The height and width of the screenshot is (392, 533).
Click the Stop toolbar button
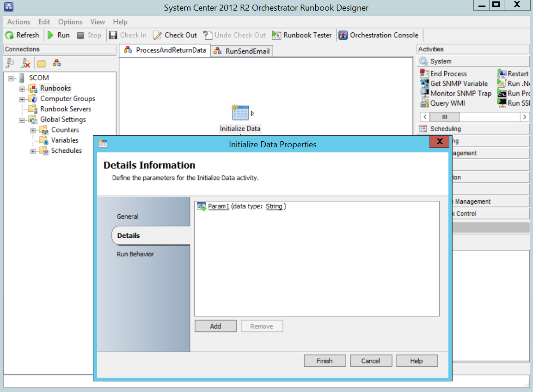89,35
